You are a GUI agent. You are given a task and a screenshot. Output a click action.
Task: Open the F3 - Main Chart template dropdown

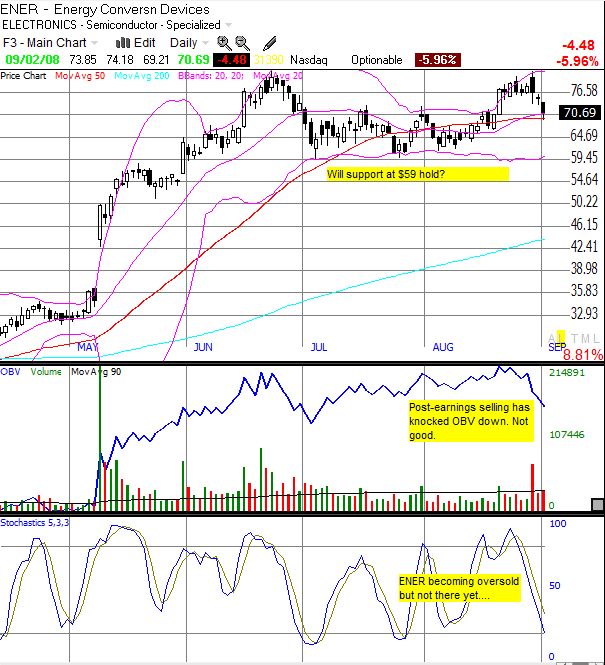click(50, 43)
